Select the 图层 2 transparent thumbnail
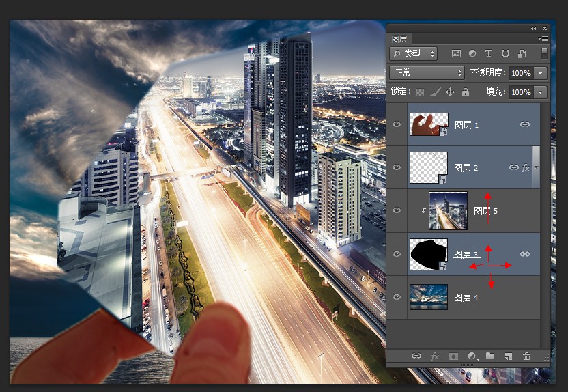Screen dimensions: 568x392 pyautogui.click(x=429, y=167)
